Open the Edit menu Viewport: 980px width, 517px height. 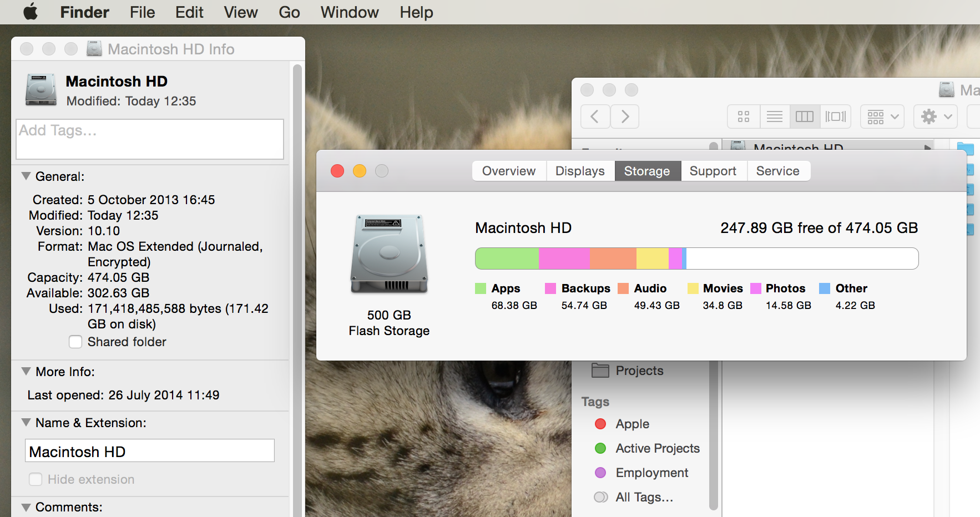click(189, 12)
